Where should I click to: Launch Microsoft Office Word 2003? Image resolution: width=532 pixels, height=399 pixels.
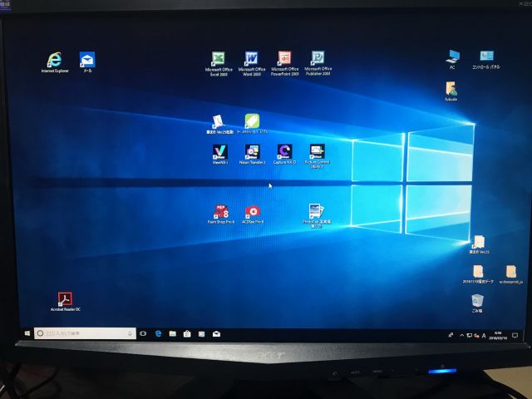click(251, 58)
